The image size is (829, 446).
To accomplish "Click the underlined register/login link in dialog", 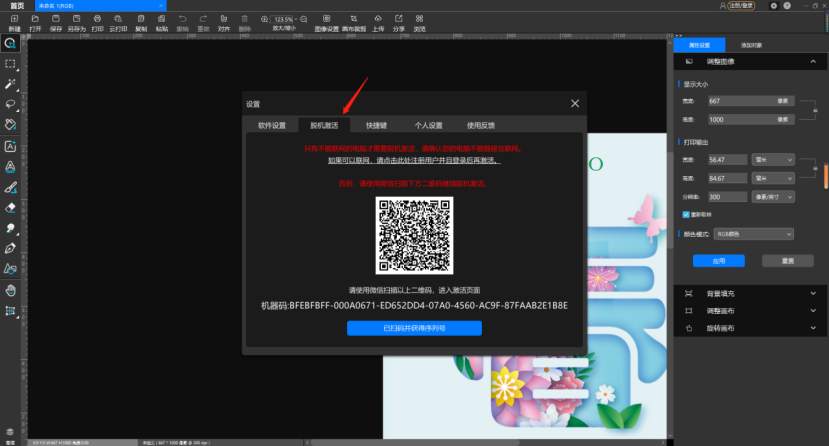I will tap(414, 160).
